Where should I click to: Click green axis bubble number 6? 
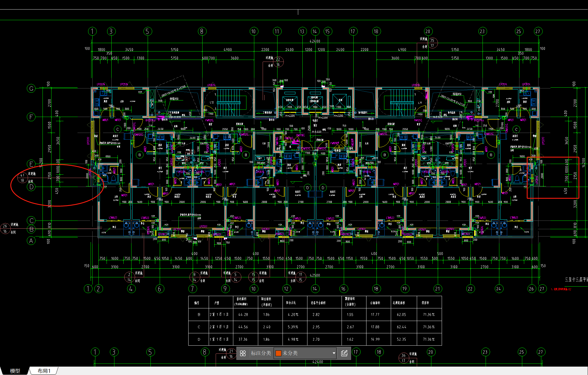pyautogui.click(x=160, y=289)
